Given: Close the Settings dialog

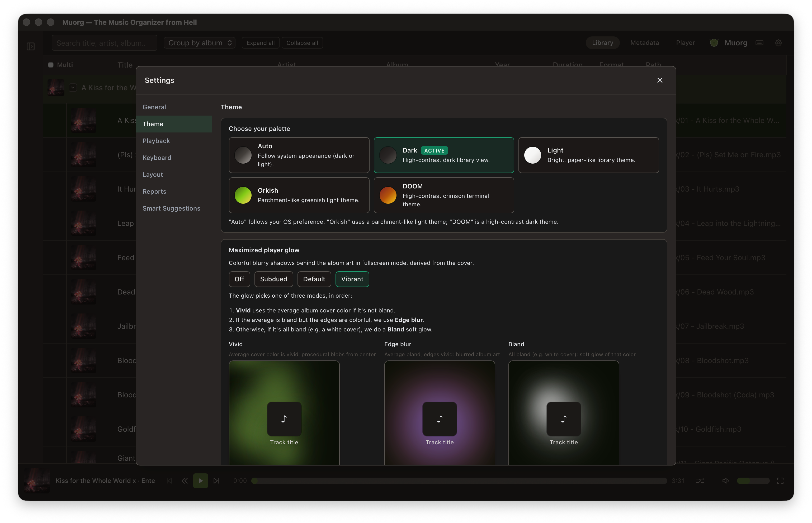Looking at the screenshot, I should 660,80.
